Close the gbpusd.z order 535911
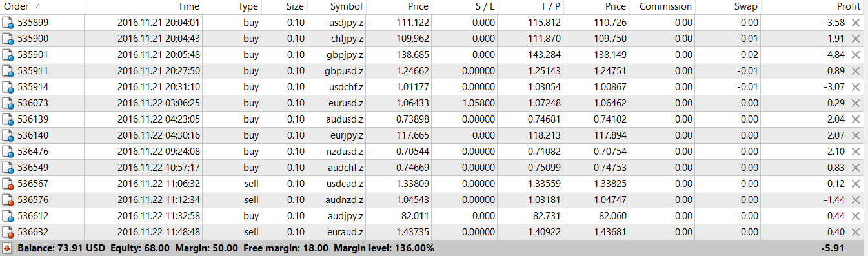 click(x=856, y=71)
